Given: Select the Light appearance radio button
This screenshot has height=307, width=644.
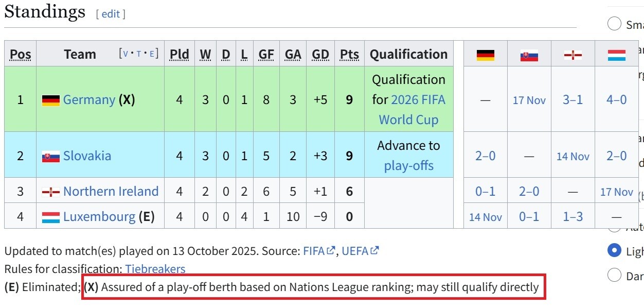Looking at the screenshot, I should point(614,250).
